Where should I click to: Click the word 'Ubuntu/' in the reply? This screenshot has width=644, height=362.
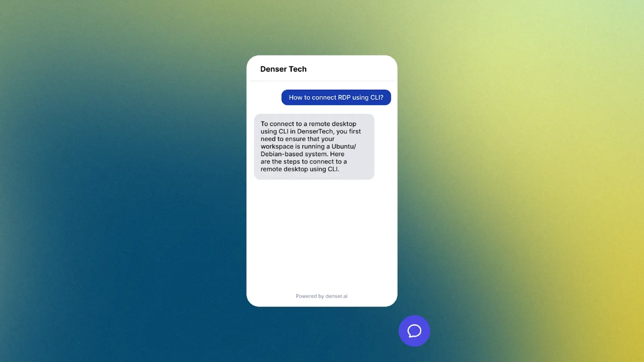[x=344, y=146]
